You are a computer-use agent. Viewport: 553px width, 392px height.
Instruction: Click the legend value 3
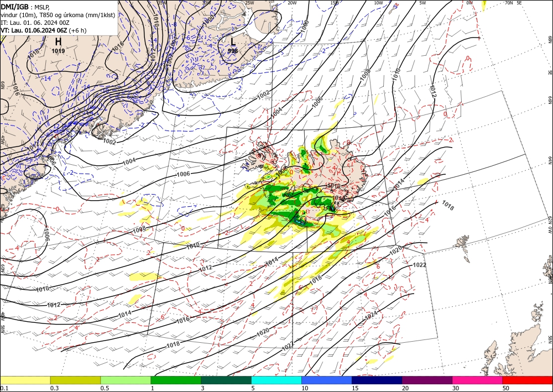pyautogui.click(x=202, y=388)
